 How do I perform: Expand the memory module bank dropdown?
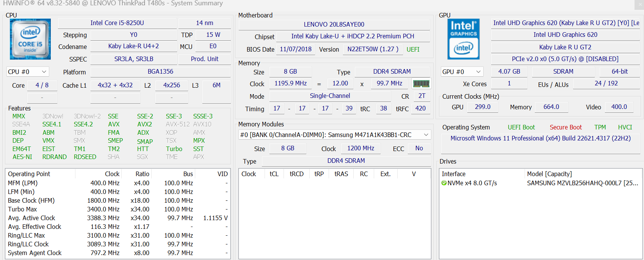coord(335,135)
